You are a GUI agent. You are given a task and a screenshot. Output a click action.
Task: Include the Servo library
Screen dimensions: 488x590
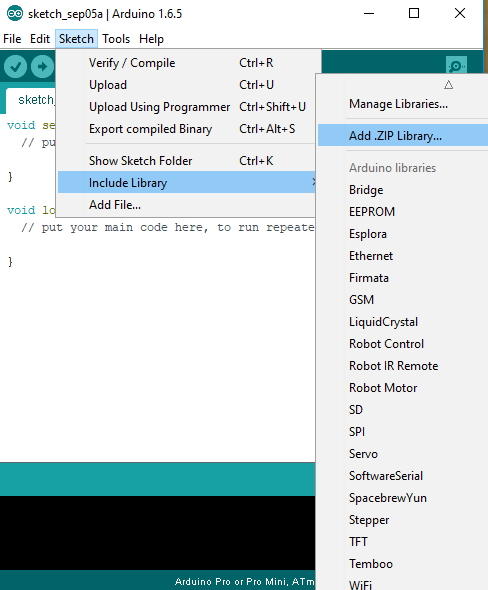(403, 454)
